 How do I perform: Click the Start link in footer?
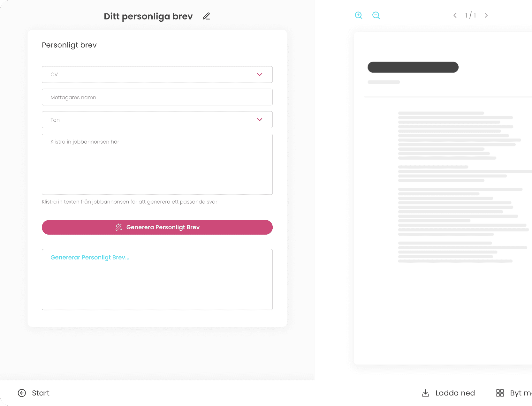(x=41, y=393)
